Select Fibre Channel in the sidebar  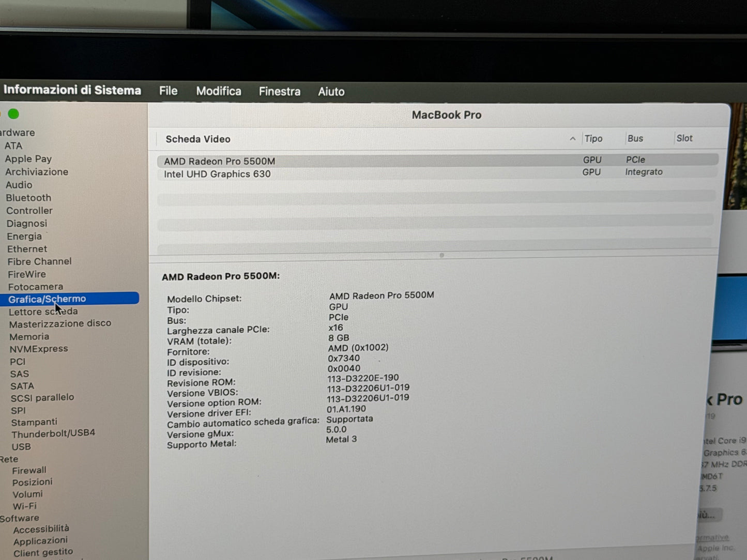click(39, 261)
